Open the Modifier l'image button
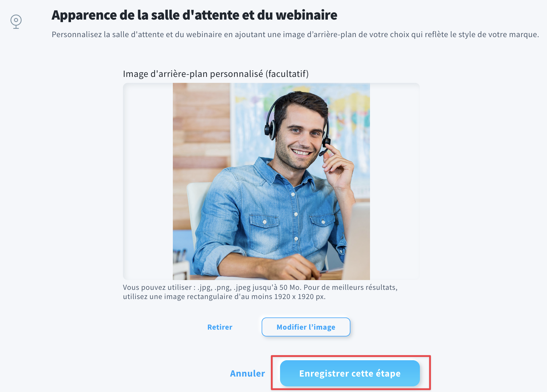Screen dimensions: 547x392 coord(306,327)
